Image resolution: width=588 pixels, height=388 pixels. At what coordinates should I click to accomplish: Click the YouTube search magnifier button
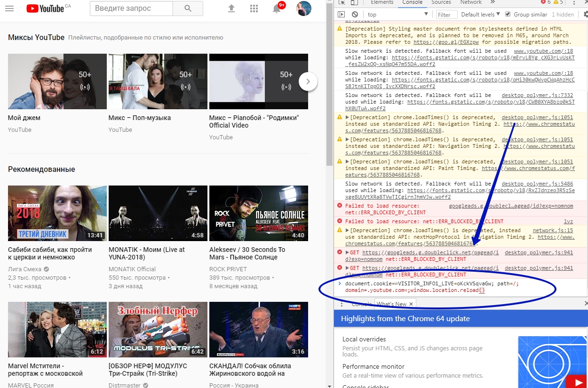tap(188, 8)
